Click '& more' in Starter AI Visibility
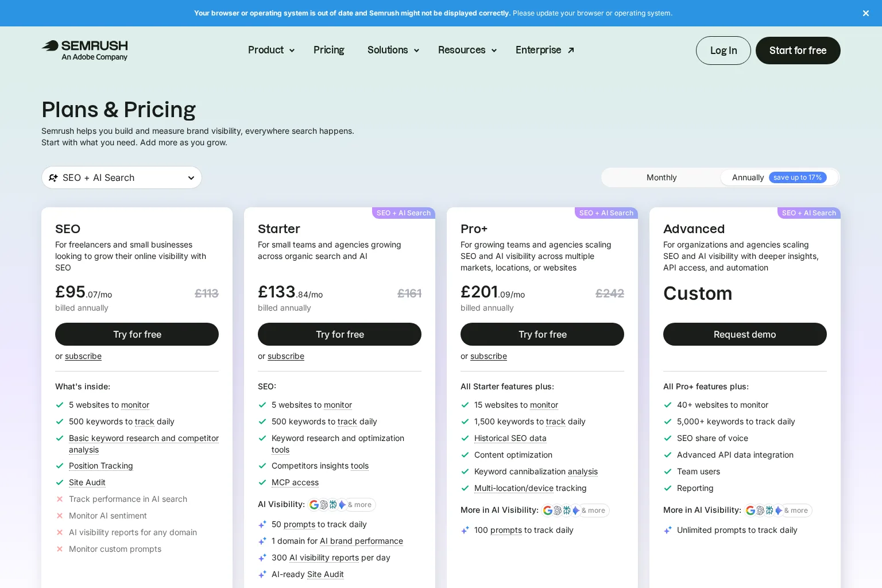This screenshot has height=588, width=882. [x=360, y=505]
